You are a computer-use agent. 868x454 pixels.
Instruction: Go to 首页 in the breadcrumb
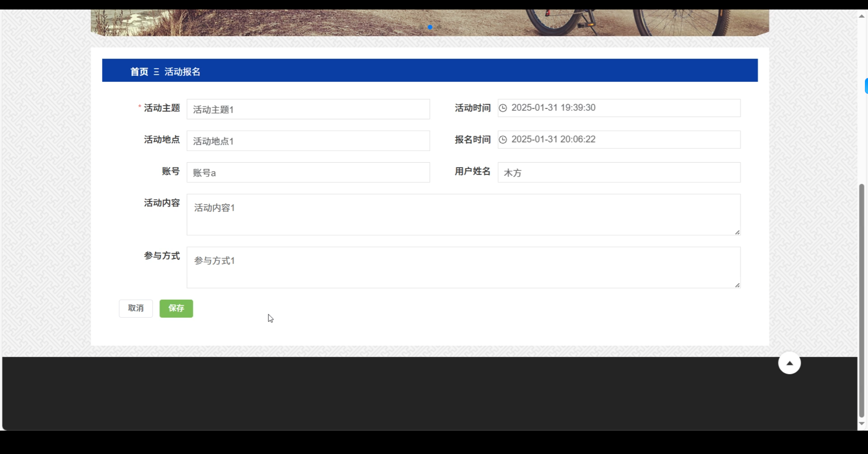point(139,72)
